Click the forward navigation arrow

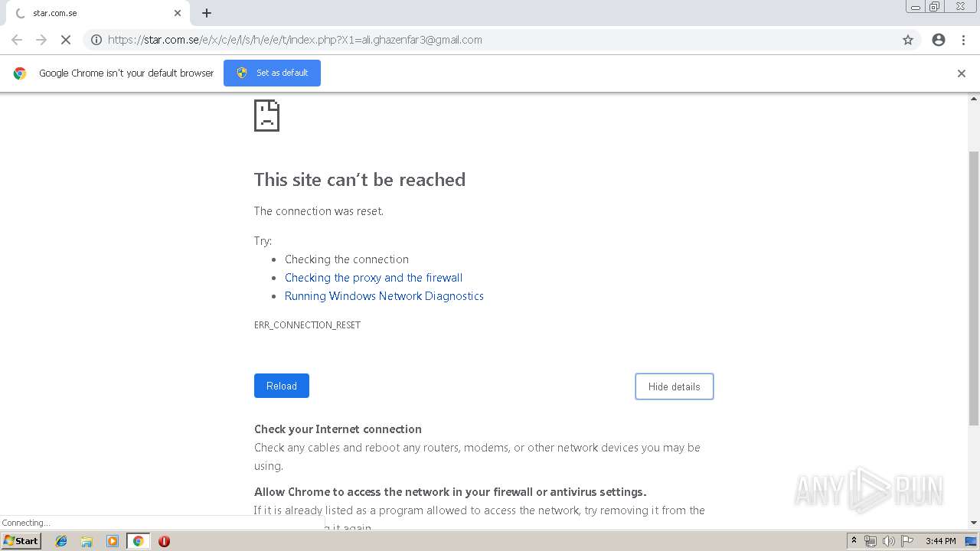click(x=41, y=40)
